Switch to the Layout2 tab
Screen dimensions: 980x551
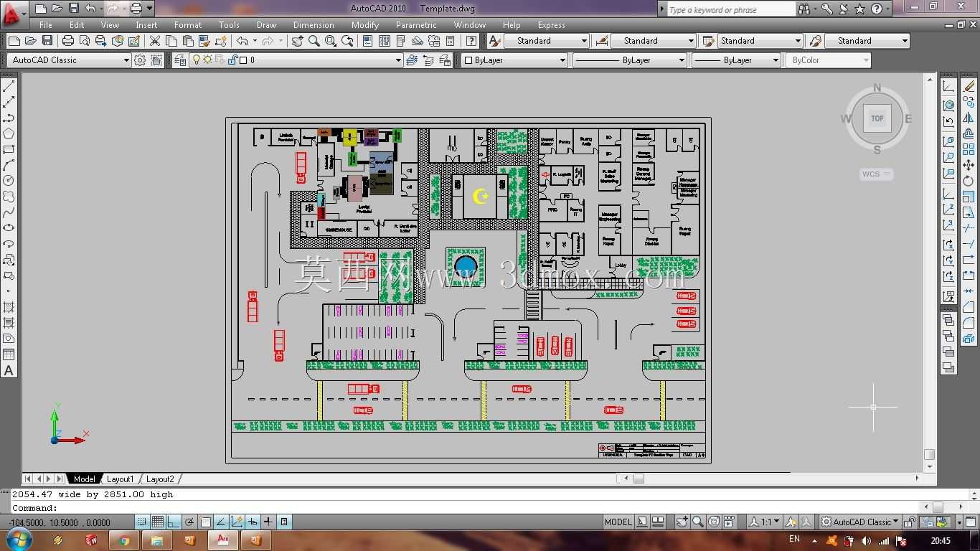(x=160, y=479)
